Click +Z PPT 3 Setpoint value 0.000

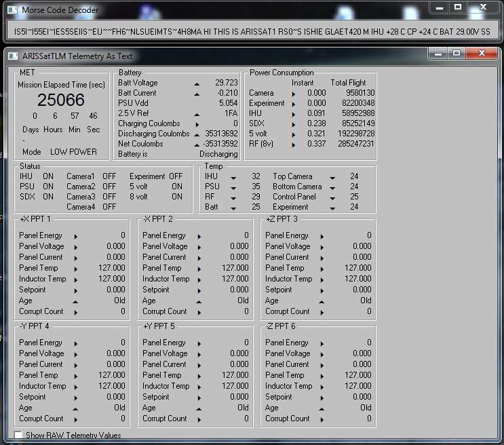(x=362, y=290)
